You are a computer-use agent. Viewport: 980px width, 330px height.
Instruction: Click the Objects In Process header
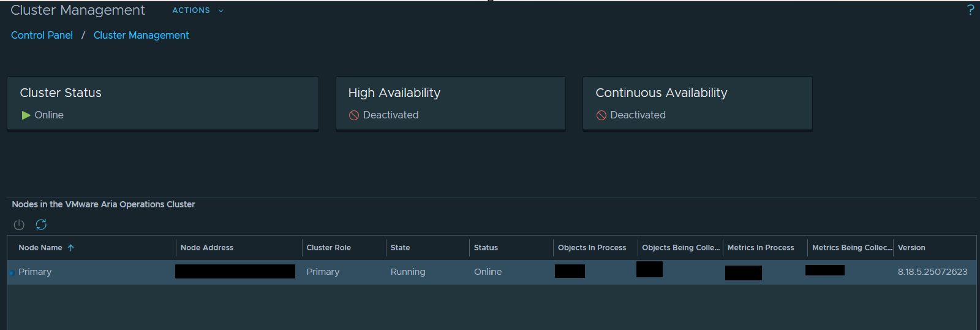point(592,248)
